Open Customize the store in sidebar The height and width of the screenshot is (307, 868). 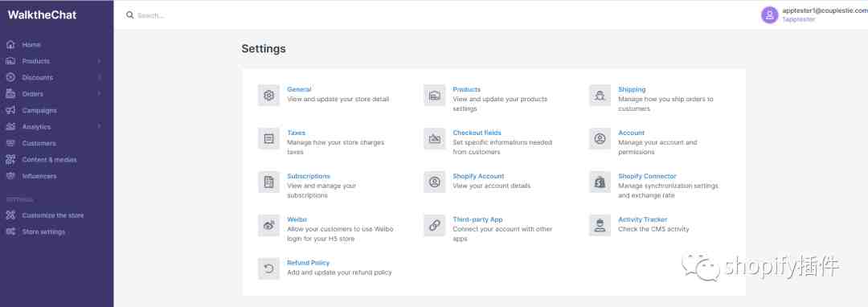click(x=52, y=215)
